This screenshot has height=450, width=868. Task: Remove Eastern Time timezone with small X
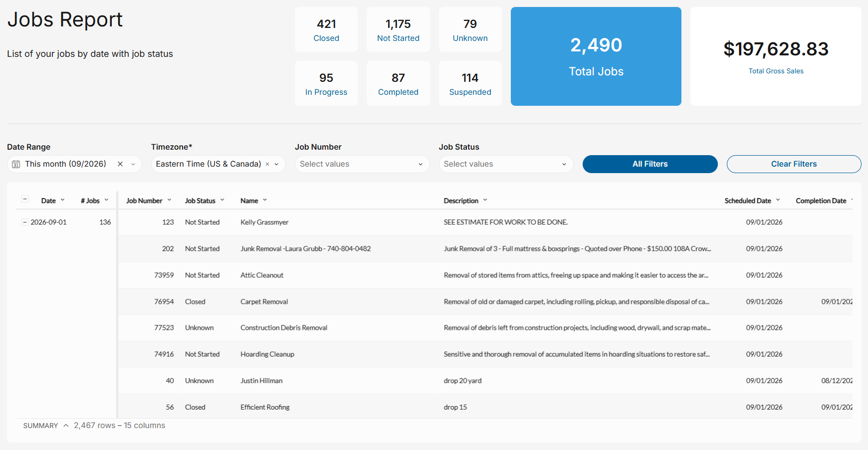pos(267,164)
